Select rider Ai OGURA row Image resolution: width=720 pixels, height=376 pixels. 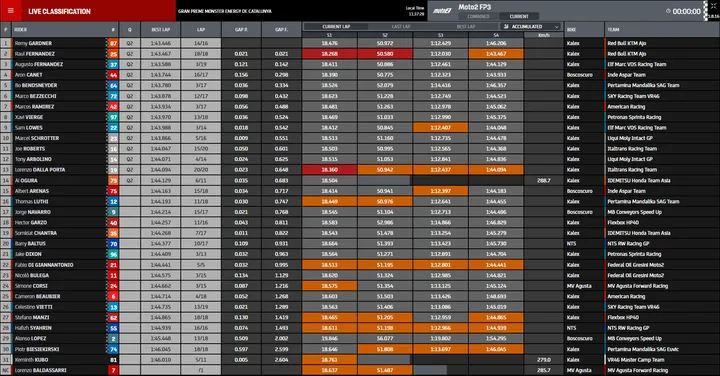(360, 180)
